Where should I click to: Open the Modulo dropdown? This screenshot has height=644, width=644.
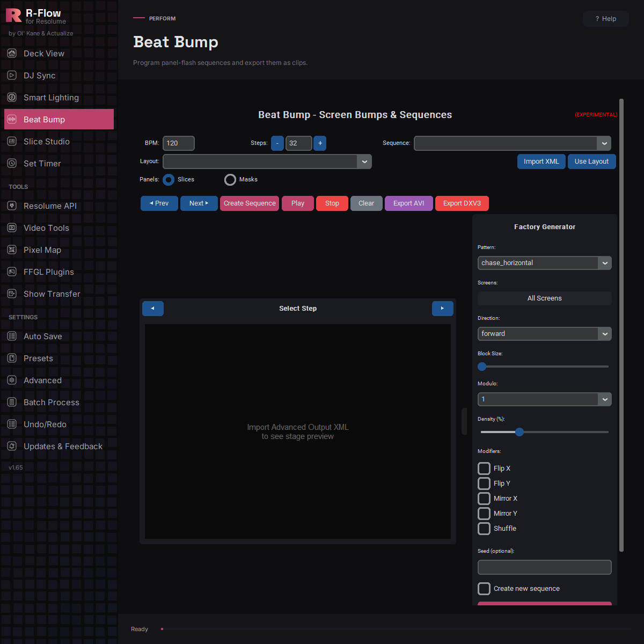(x=545, y=399)
